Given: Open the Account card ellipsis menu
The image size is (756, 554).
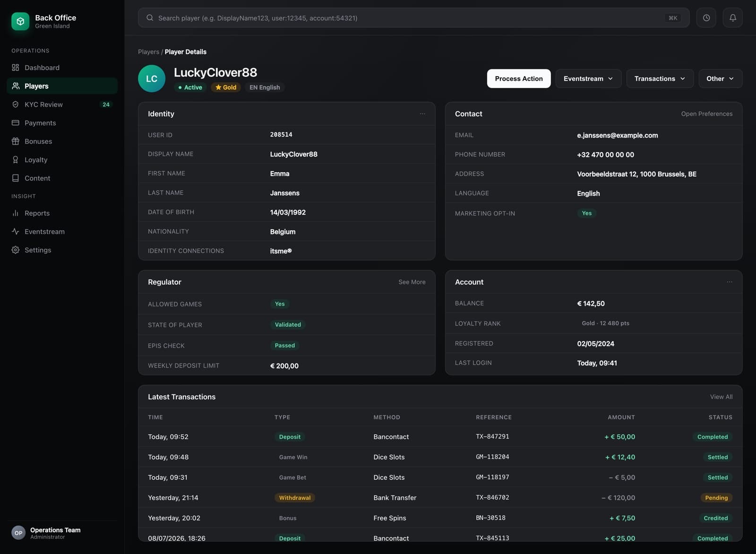Looking at the screenshot, I should 730,282.
